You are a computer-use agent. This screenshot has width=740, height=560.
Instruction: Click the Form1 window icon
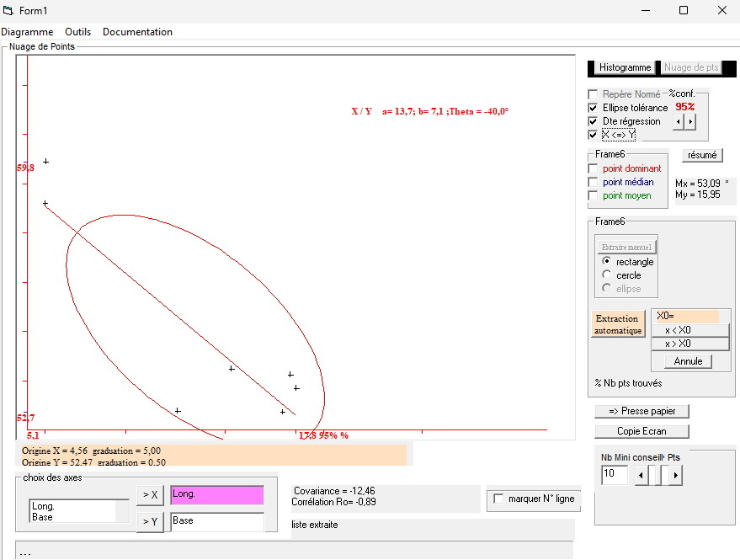(x=8, y=10)
